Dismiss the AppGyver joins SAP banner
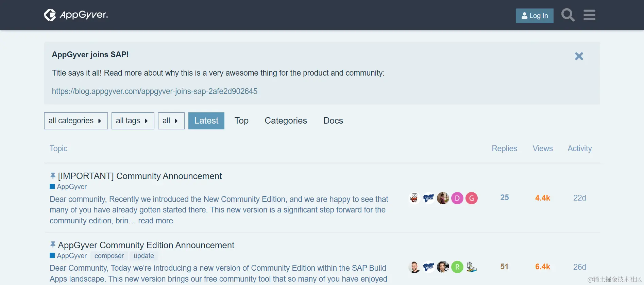The width and height of the screenshot is (644, 285). tap(579, 56)
